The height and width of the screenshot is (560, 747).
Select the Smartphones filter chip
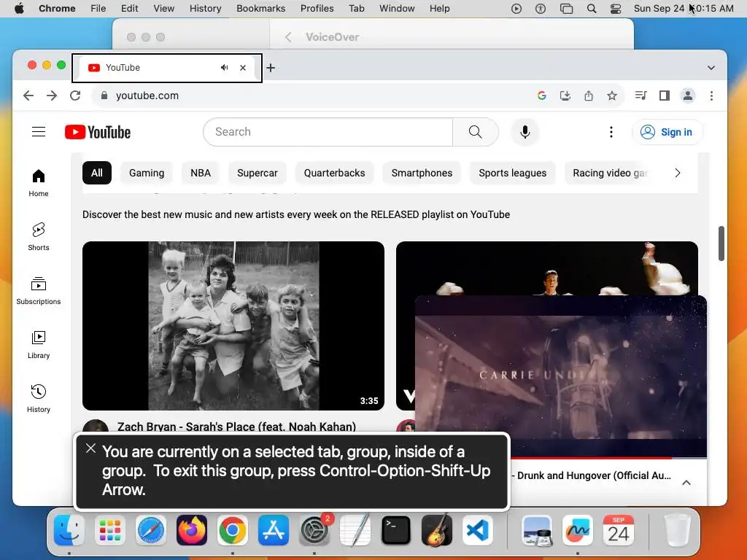coord(422,173)
